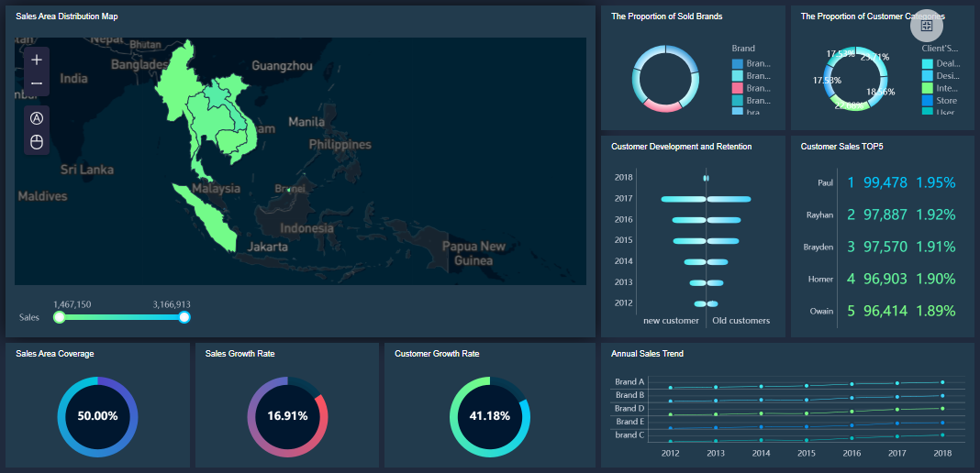The image size is (980, 473).
Task: Click Brand A's 2018 data point
Action: (942, 381)
